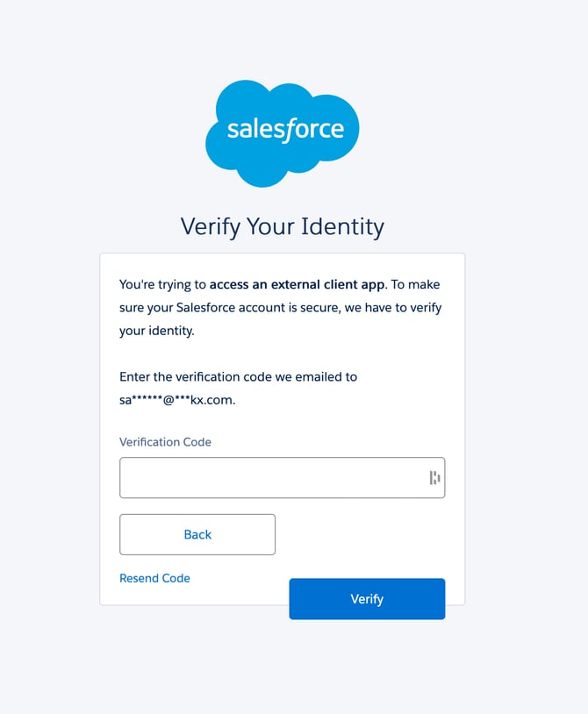Viewport: 588px width, 714px height.
Task: Click the word 'Verify' in the page title
Action: click(210, 226)
